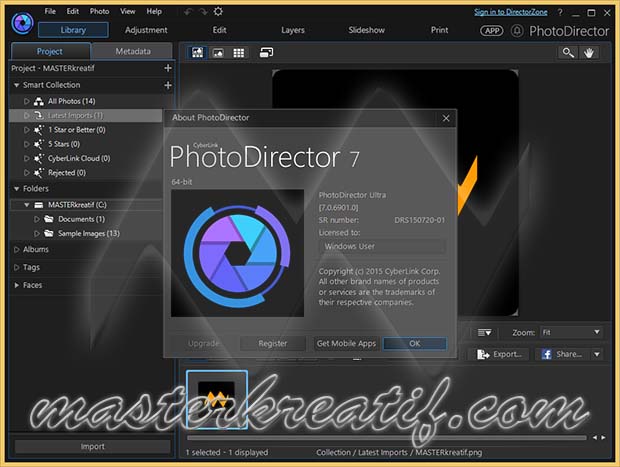Switch to the Adjustment module
Image resolution: width=620 pixels, height=467 pixels.
146,30
